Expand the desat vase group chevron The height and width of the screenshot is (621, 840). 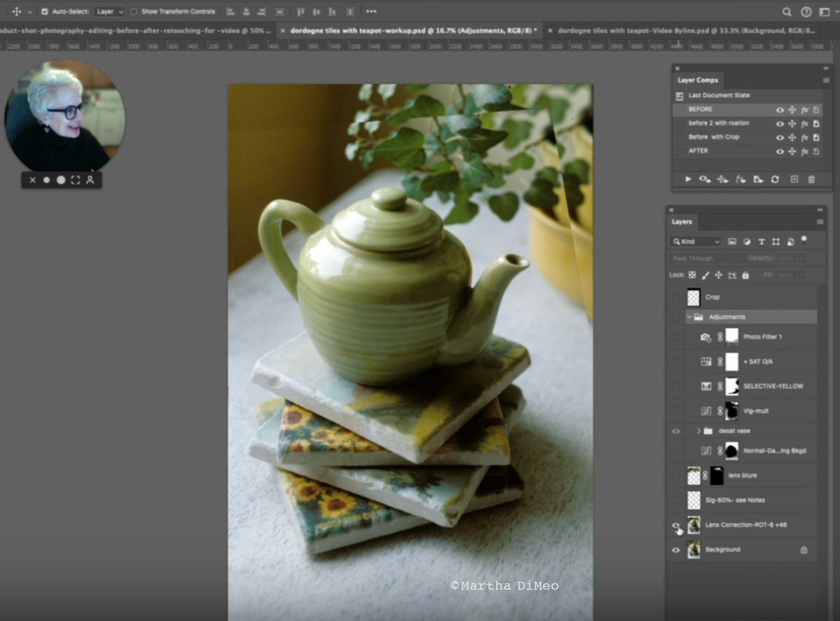[699, 431]
